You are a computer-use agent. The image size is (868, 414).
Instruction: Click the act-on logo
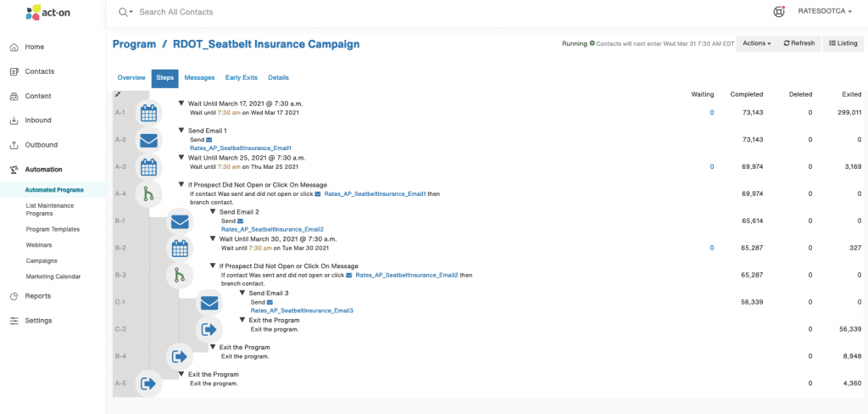(47, 12)
